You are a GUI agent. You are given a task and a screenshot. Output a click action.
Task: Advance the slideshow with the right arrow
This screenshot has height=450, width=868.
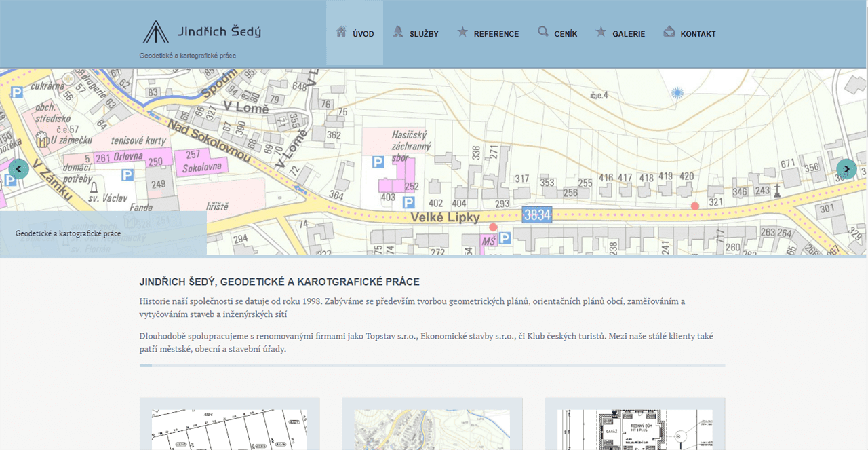846,168
